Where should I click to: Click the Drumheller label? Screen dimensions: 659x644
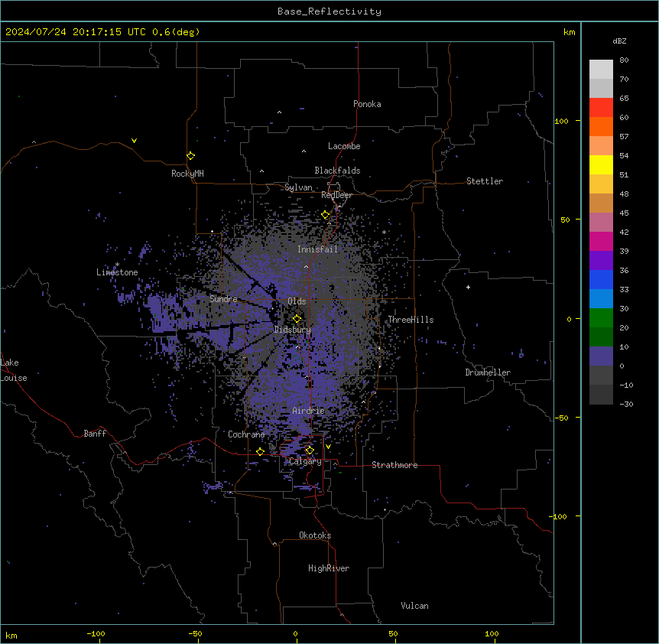pyautogui.click(x=488, y=372)
